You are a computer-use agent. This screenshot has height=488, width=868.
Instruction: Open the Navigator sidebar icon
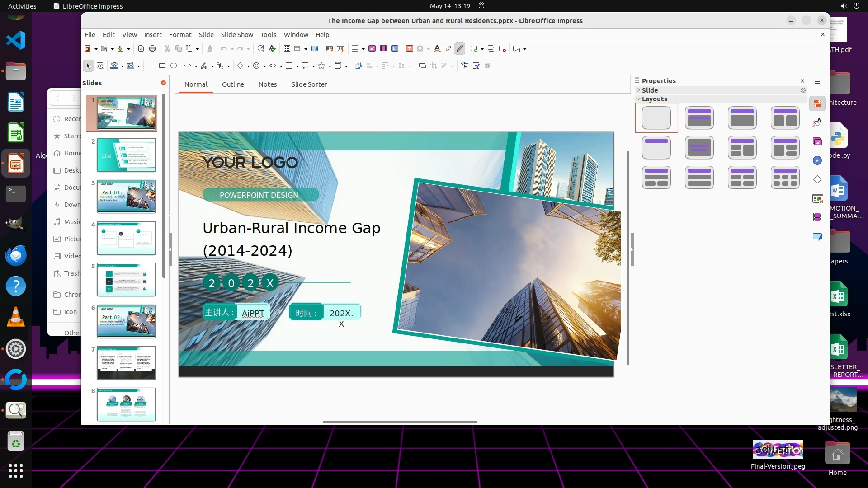[x=817, y=161]
